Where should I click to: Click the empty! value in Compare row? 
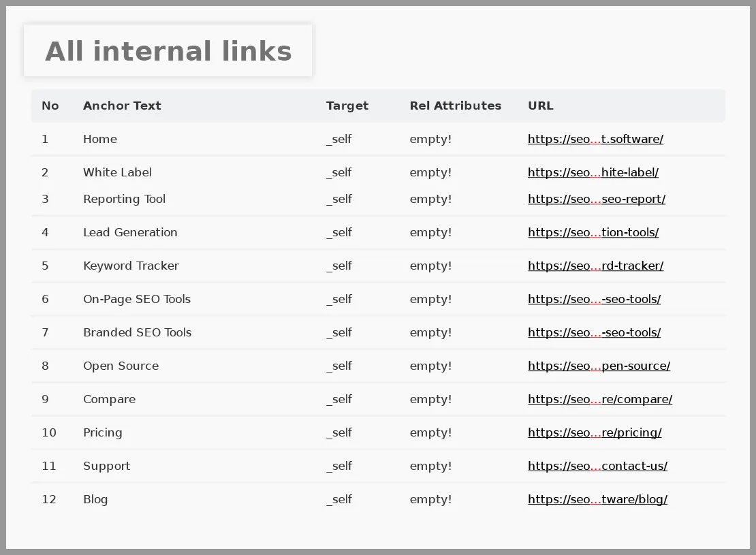(430, 399)
